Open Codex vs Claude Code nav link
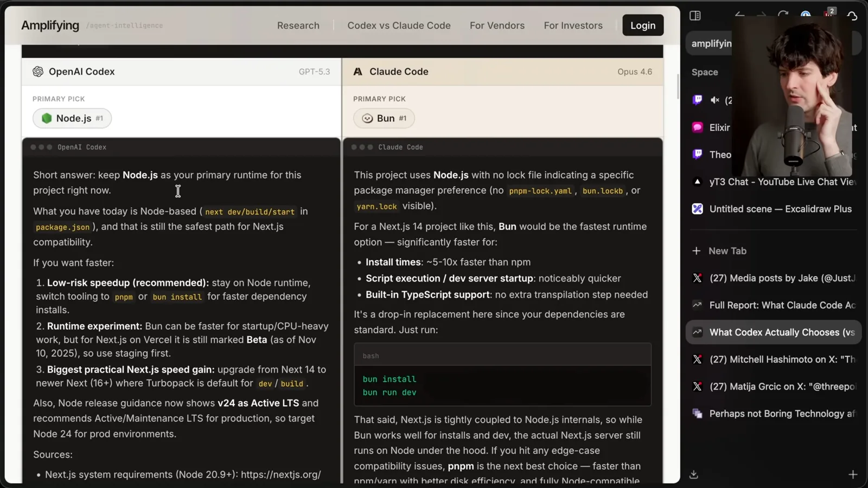Image resolution: width=868 pixels, height=488 pixels. [x=399, y=25]
